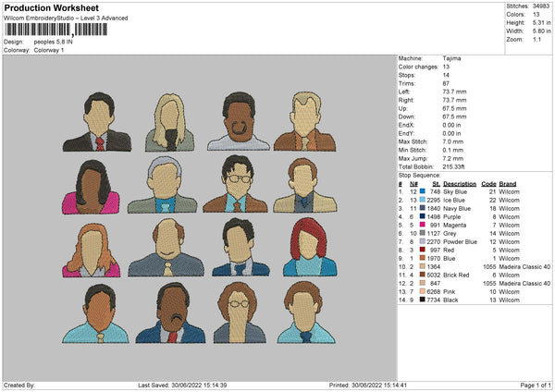555x392 pixels.
Task: Click the Max Jump value 7.2 mm
Action: [453, 158]
